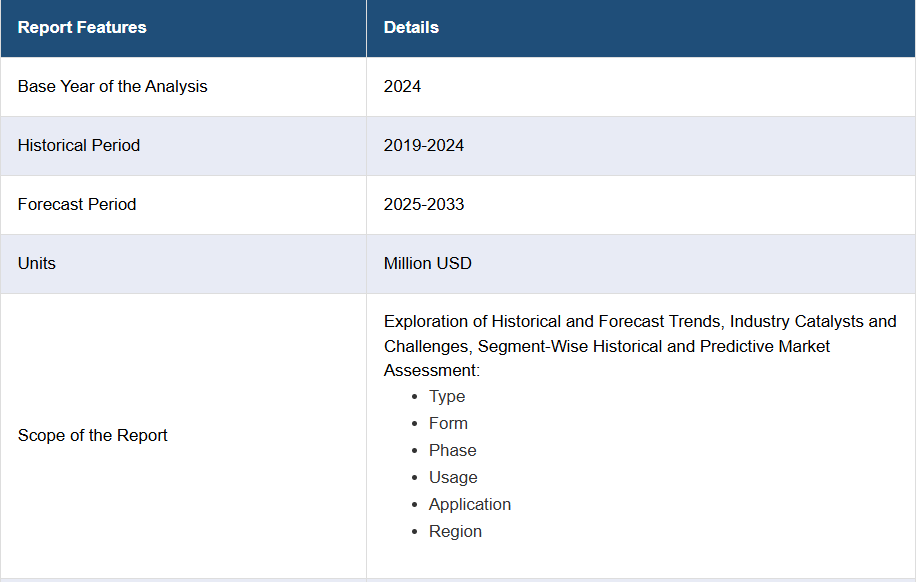Image resolution: width=916 pixels, height=582 pixels.
Task: Click the 'Usage' bullet item
Action: [453, 477]
